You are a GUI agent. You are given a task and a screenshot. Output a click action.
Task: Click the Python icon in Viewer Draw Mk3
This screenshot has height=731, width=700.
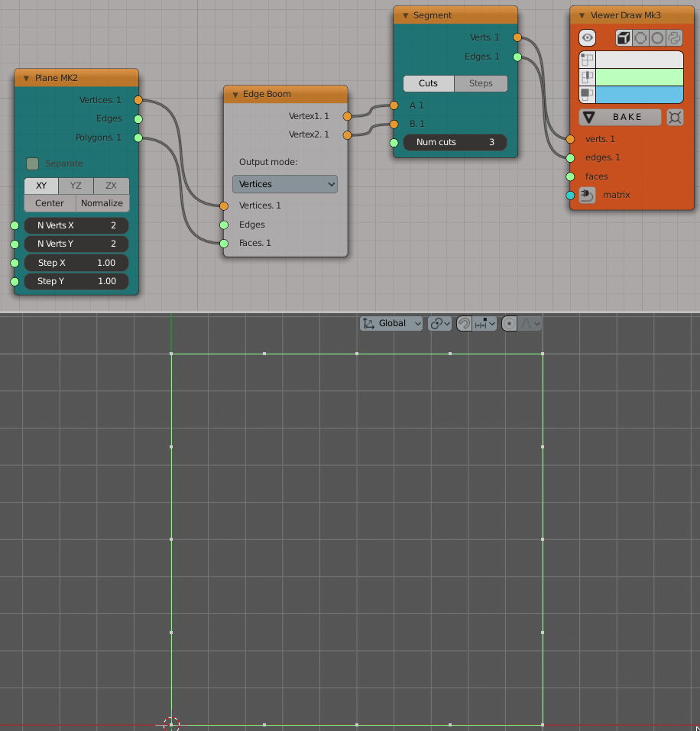(x=674, y=37)
